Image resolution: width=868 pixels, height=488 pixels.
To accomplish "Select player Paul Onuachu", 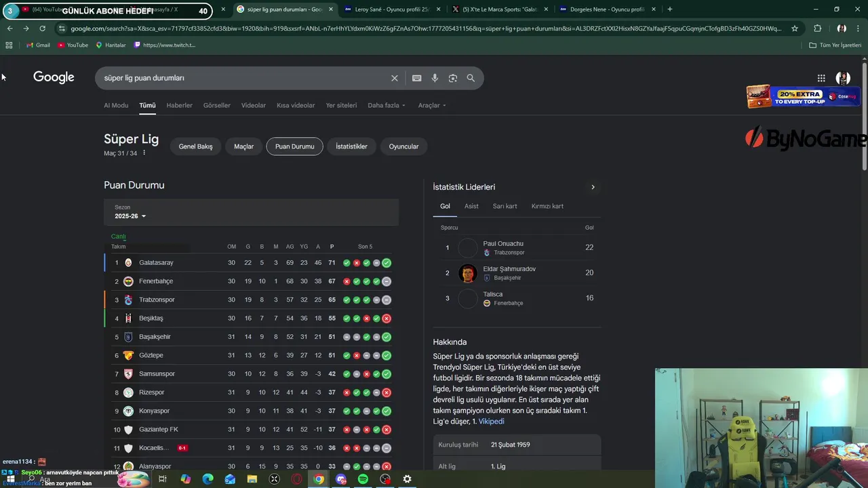I will [x=517, y=247].
